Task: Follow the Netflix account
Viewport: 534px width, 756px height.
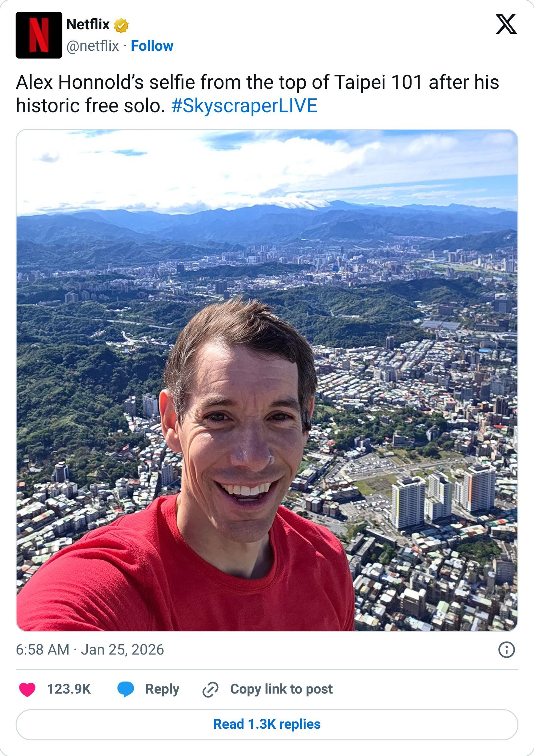Action: click(x=152, y=46)
